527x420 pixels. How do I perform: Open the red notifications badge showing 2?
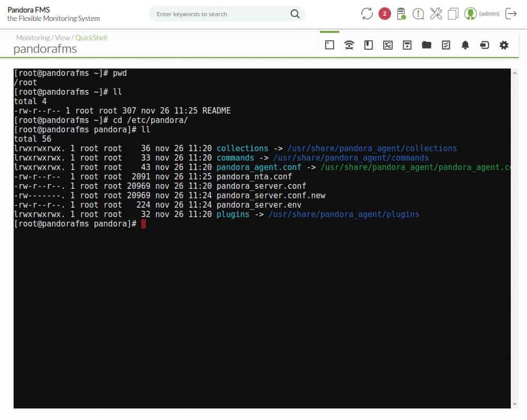[384, 14]
